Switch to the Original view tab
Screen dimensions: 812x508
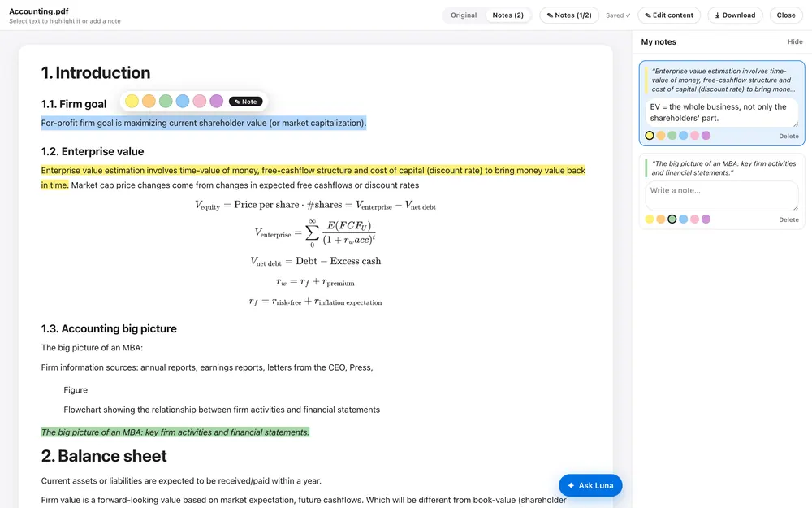click(x=464, y=15)
